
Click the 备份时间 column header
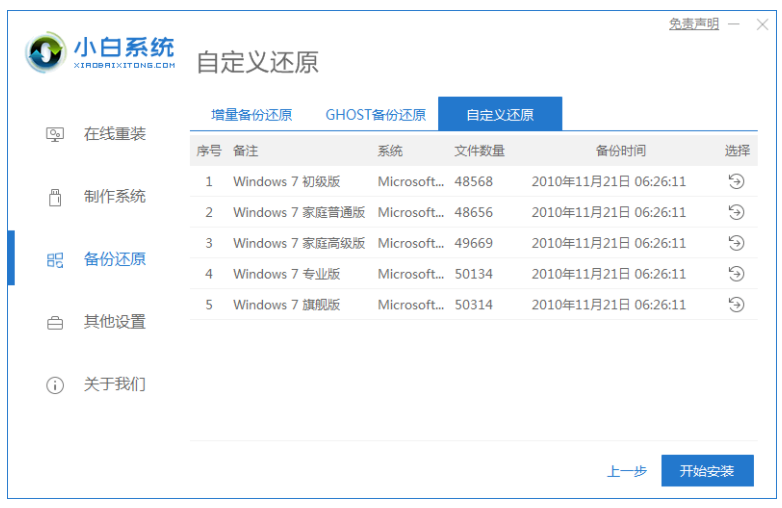click(x=620, y=151)
